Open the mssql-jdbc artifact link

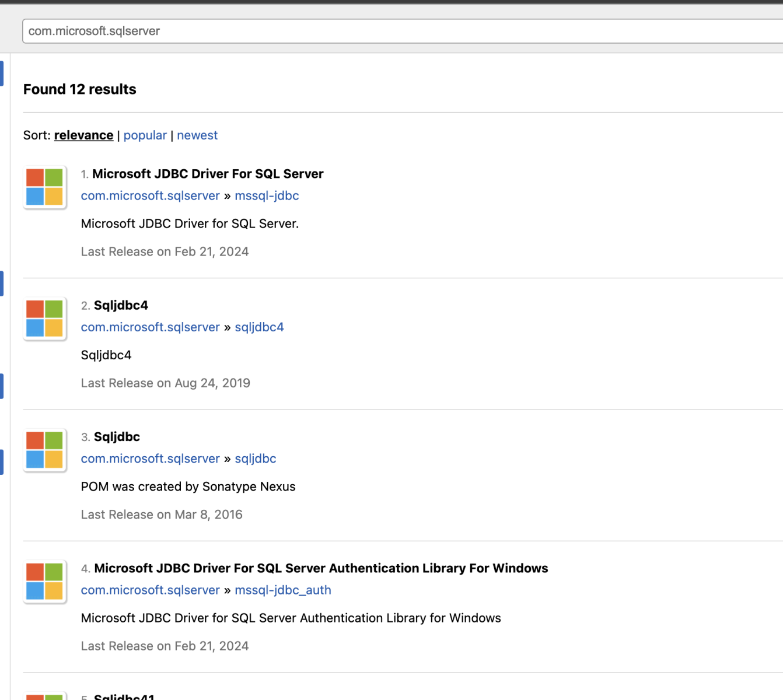coord(267,196)
